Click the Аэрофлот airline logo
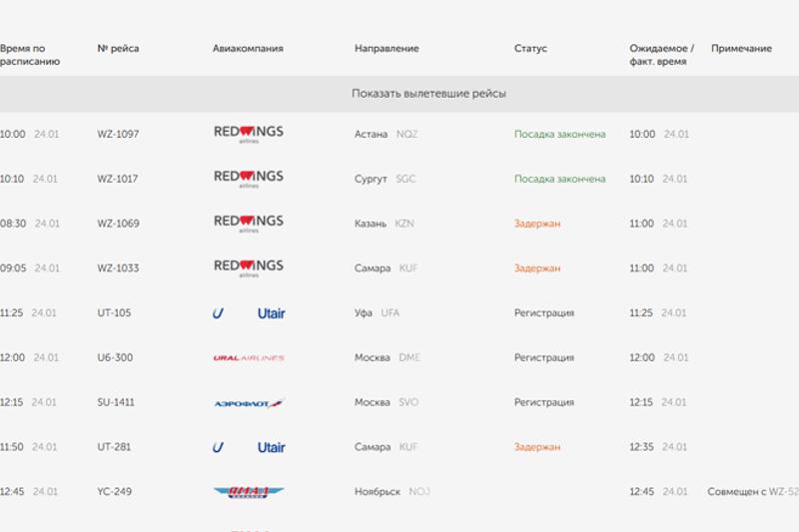The height and width of the screenshot is (532, 799). tap(249, 403)
